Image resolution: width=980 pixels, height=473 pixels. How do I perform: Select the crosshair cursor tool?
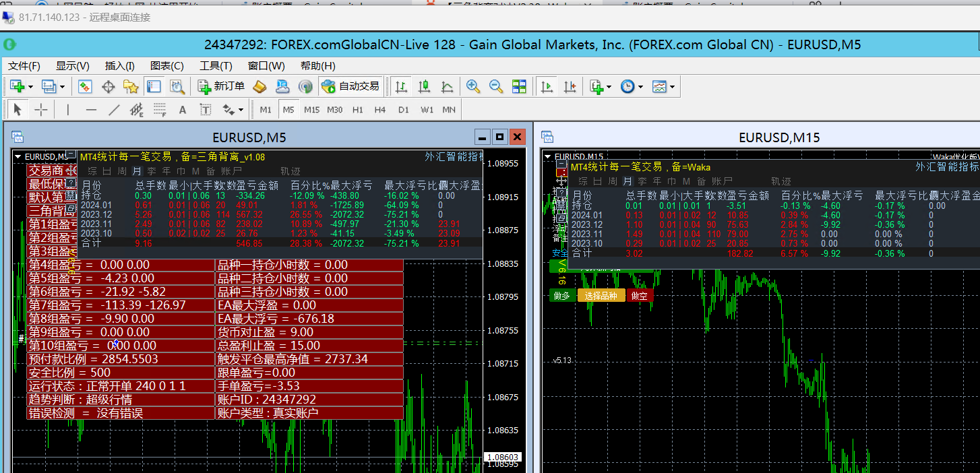coord(41,110)
